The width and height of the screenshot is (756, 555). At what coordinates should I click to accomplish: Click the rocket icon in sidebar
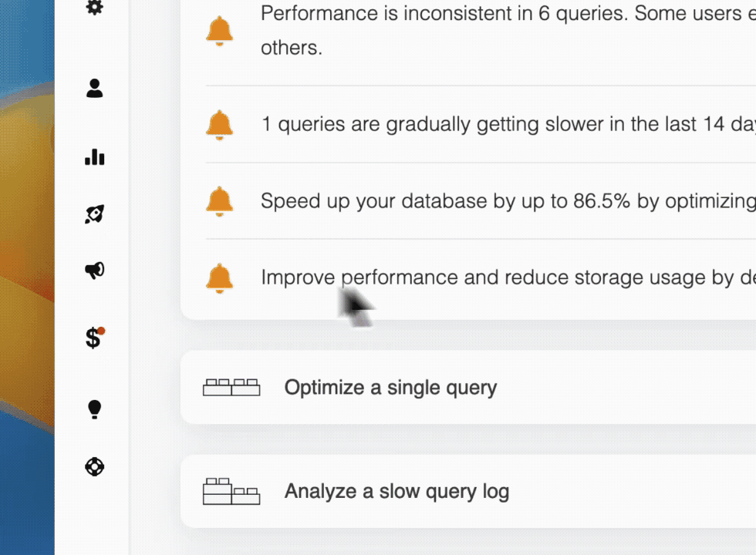[94, 214]
